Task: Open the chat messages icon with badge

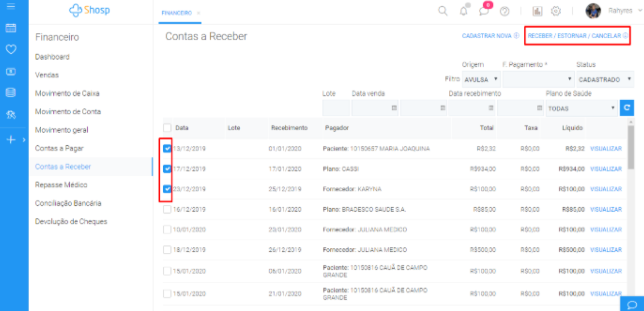Action: [x=484, y=11]
